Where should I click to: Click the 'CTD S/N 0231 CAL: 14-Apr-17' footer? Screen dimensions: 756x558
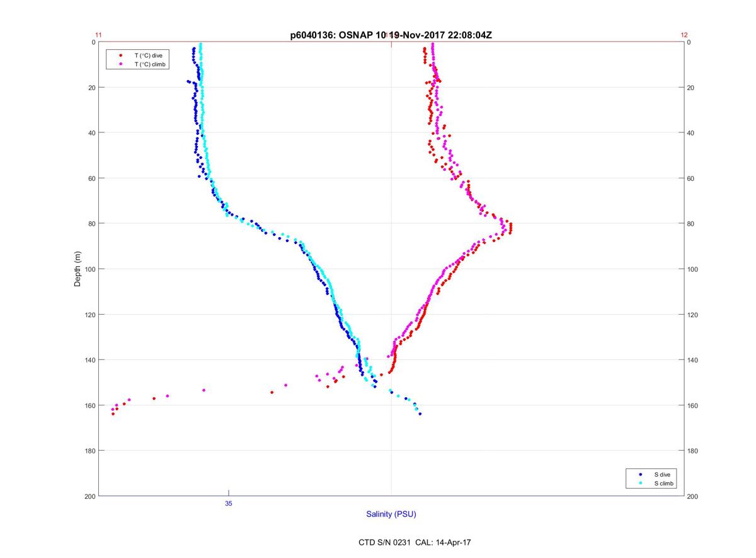coord(414,542)
